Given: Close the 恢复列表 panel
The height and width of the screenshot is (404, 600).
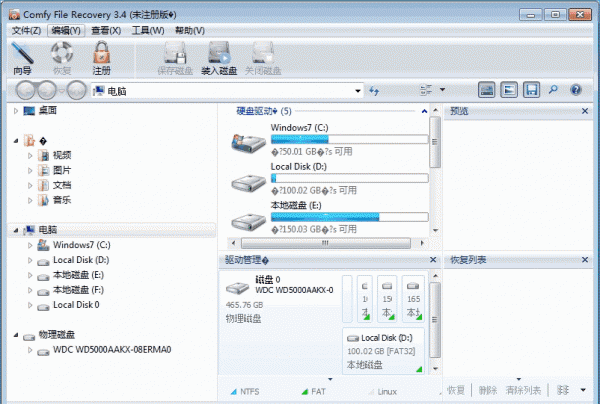Looking at the screenshot, I should [585, 260].
